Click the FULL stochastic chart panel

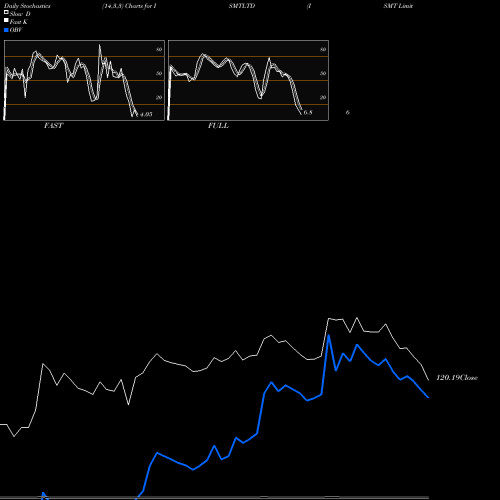tap(248, 80)
